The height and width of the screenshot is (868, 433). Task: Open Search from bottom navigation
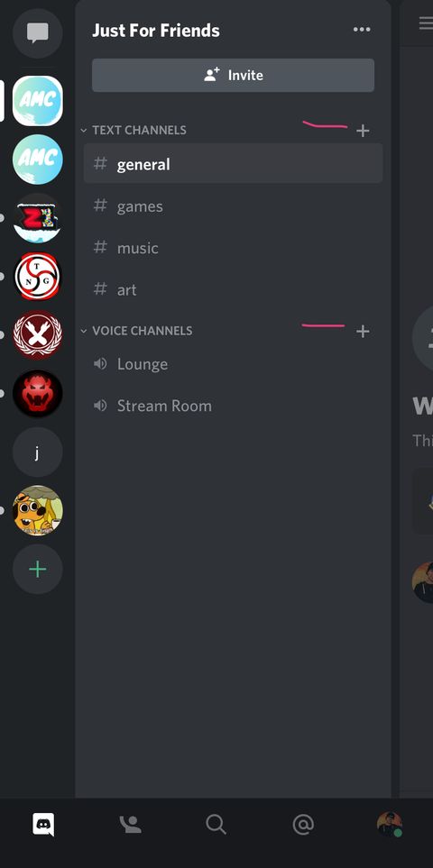[x=216, y=824]
